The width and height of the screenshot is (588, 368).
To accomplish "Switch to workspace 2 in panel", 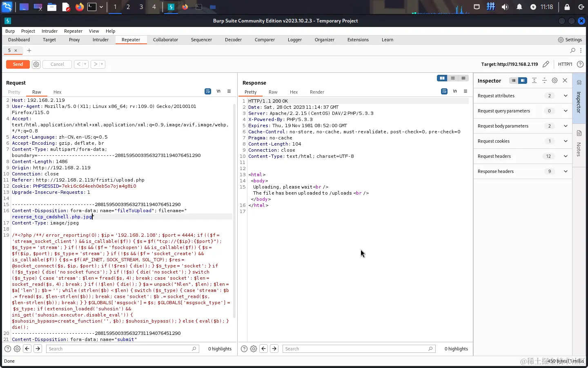I will click(x=128, y=7).
